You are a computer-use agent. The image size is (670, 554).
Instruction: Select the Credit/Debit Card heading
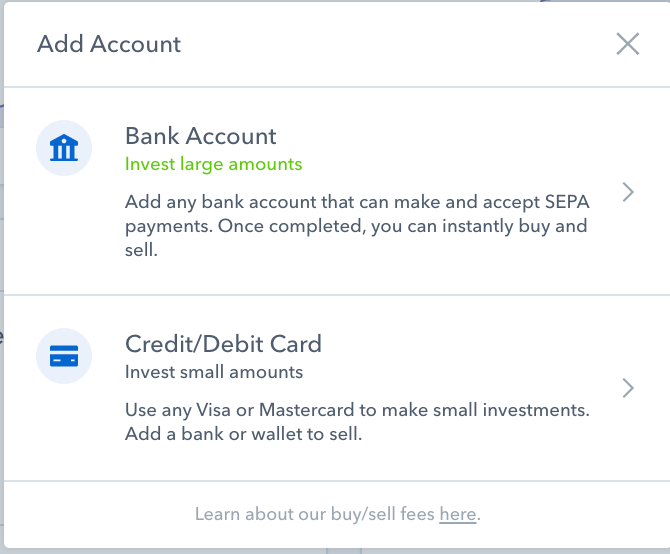[x=223, y=344]
